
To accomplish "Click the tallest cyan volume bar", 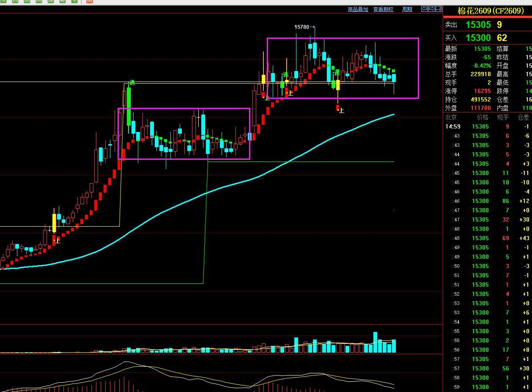I will pyautogui.click(x=375, y=343).
